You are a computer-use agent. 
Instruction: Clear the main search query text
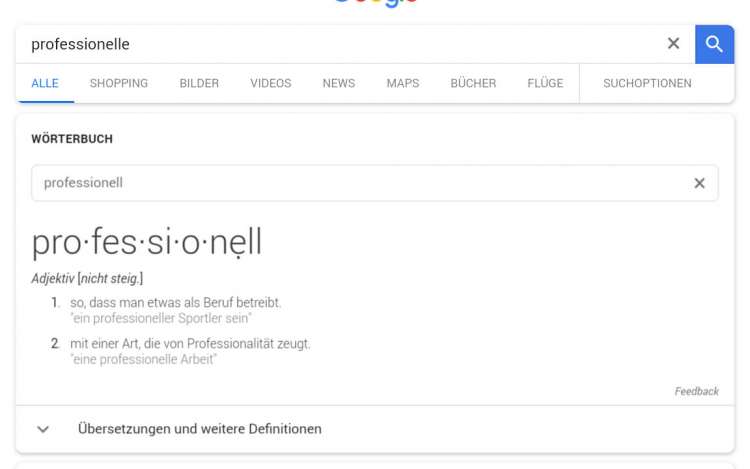673,44
